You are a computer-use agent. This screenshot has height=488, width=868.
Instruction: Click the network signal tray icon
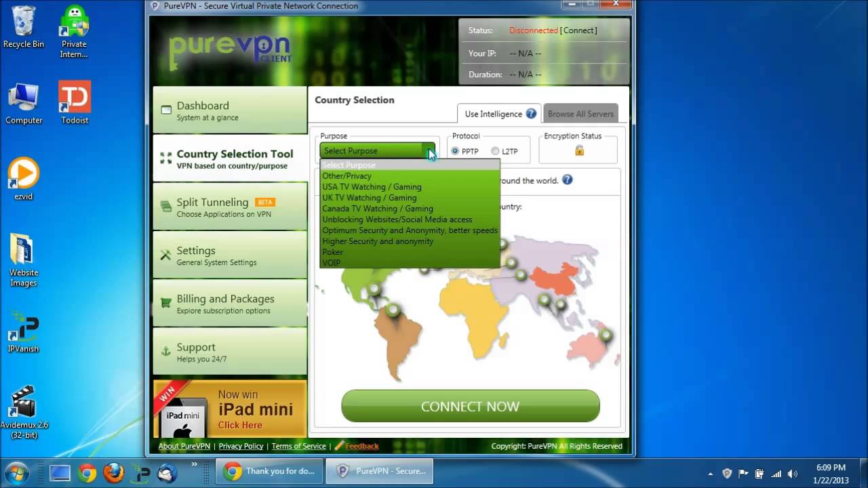coord(776,474)
